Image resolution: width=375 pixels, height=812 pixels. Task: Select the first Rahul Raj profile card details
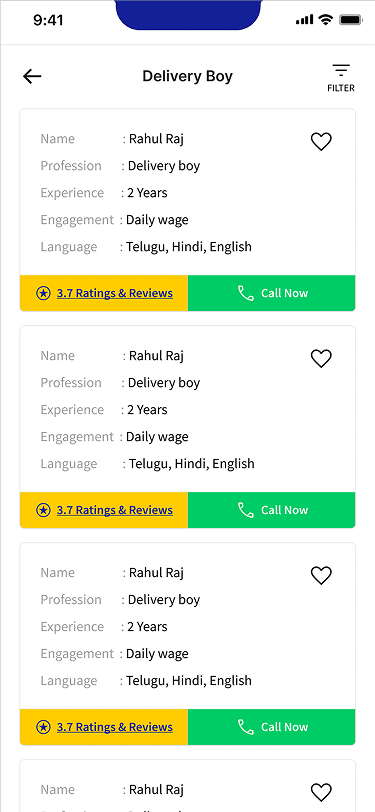tap(188, 192)
